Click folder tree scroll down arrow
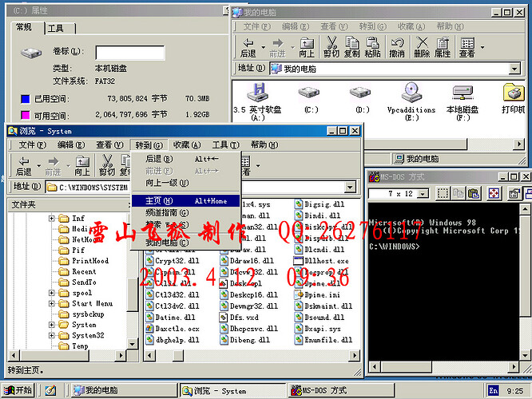The height and width of the screenshot is (399, 532). (132, 344)
